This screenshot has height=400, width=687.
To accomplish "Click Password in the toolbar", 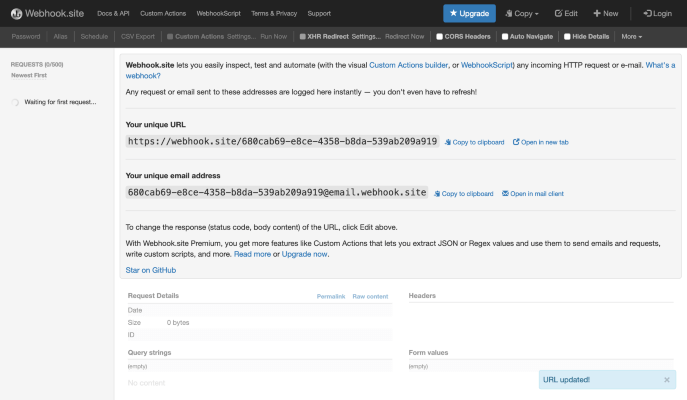I will click(x=26, y=36).
